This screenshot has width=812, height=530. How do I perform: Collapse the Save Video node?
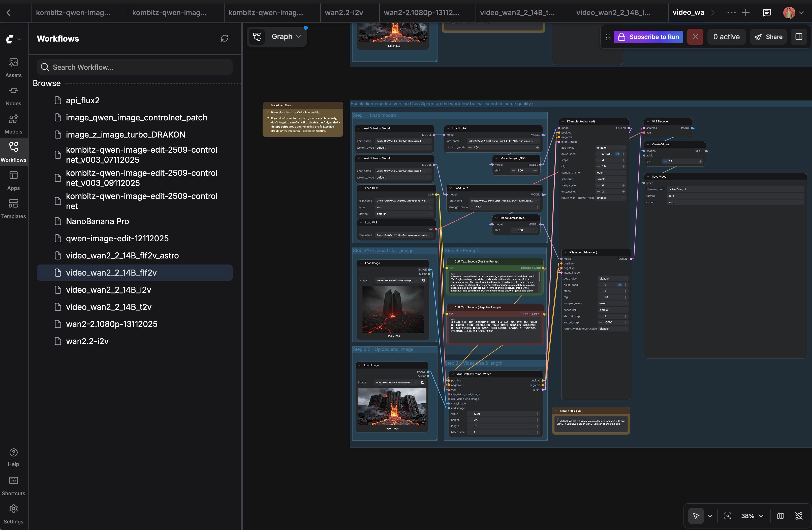(647, 177)
